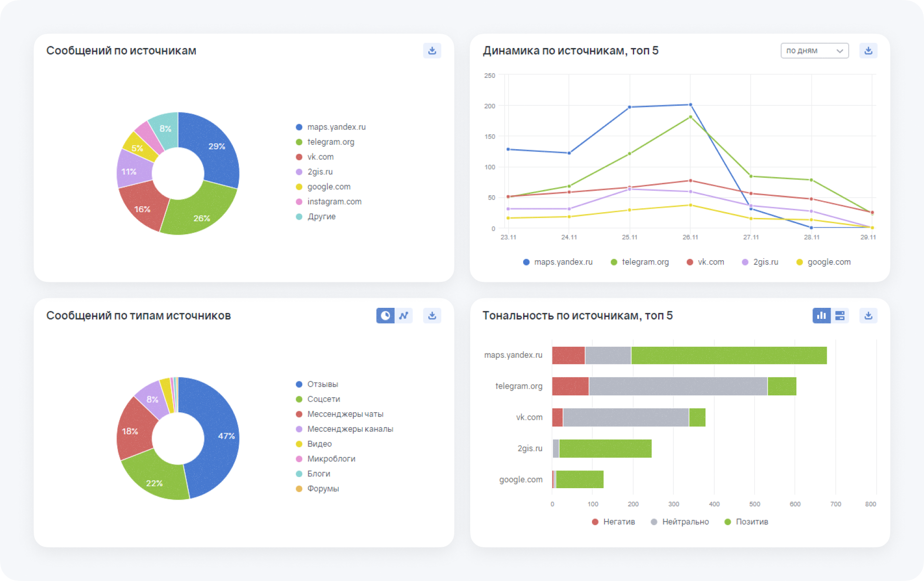The image size is (924, 581).
Task: Select stacked horizontal view for tonality chart
Action: (x=840, y=316)
